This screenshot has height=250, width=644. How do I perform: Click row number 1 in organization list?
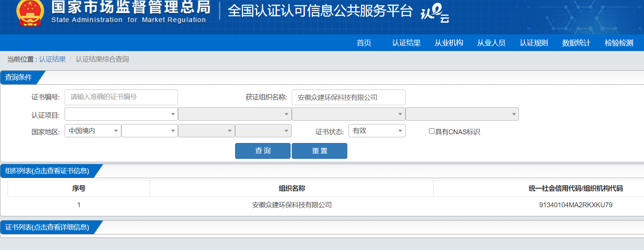tap(79, 205)
